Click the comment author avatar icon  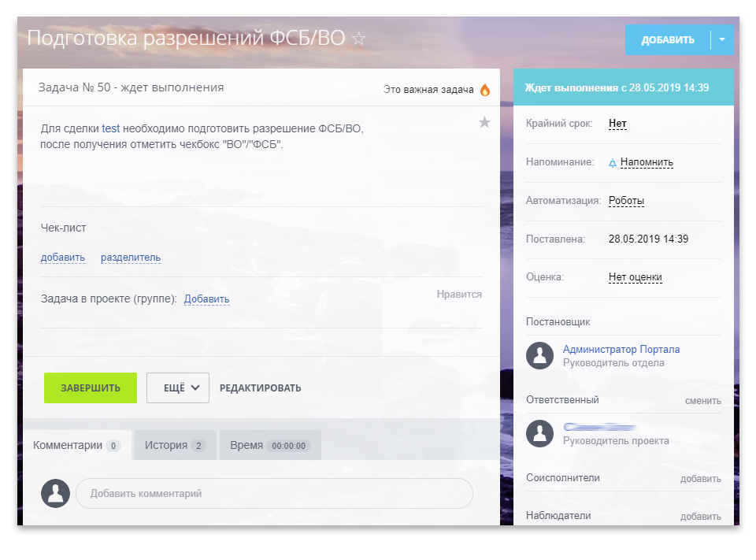(55, 493)
